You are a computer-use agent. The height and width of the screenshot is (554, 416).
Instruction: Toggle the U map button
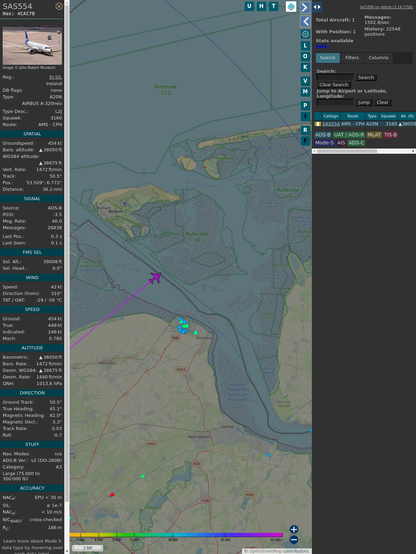point(249,6)
